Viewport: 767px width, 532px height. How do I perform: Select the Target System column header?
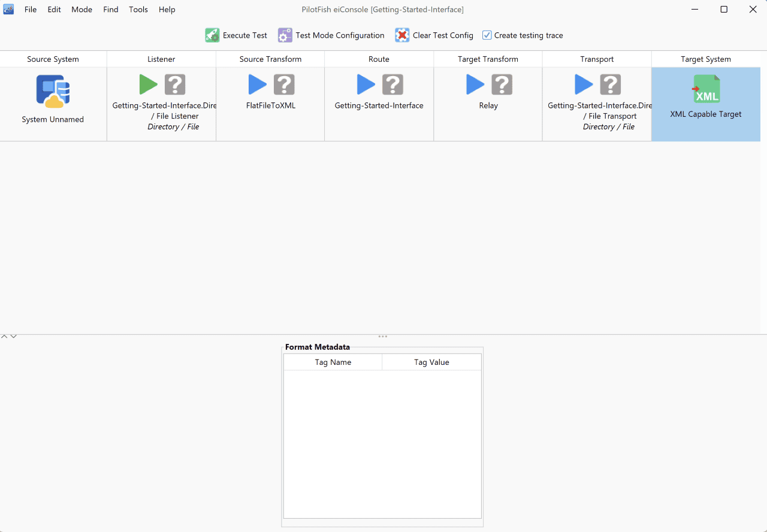(x=706, y=59)
